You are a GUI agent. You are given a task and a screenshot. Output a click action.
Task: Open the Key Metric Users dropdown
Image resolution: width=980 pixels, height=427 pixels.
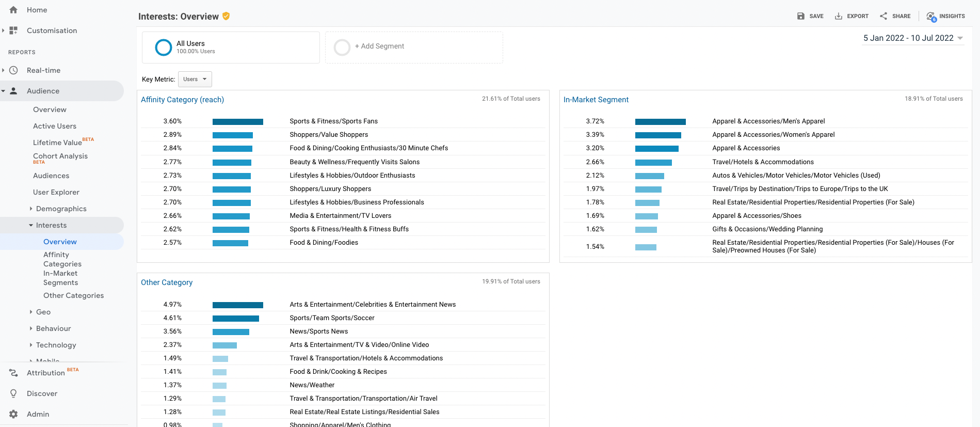195,79
